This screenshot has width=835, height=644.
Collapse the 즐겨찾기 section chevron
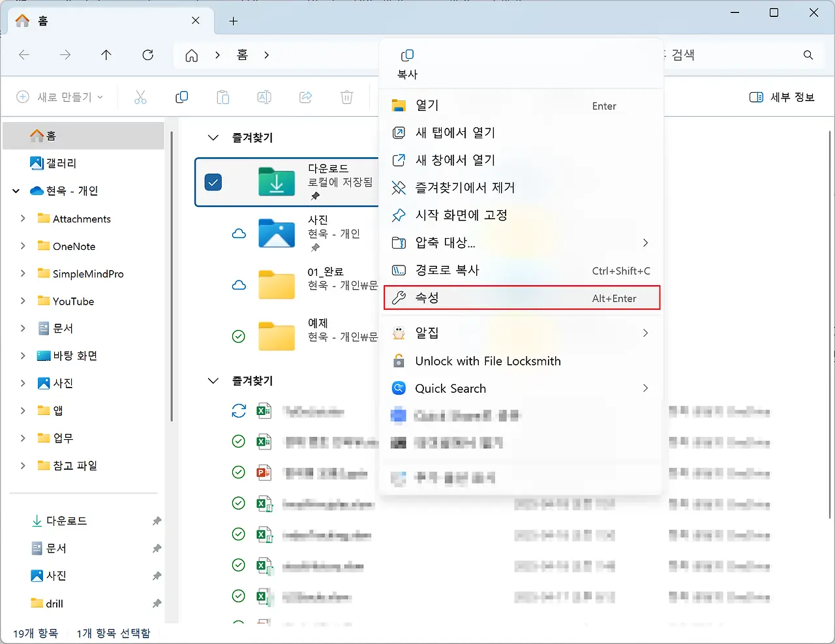(213, 138)
